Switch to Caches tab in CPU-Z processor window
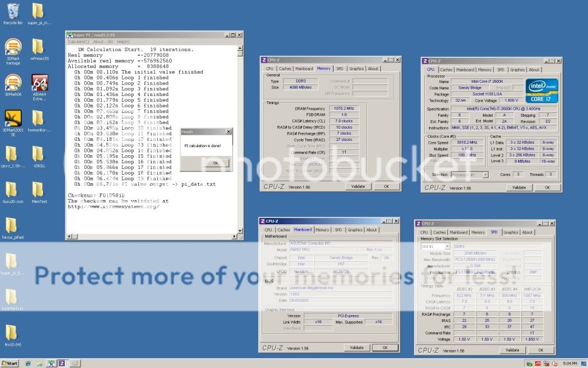The width and height of the screenshot is (588, 368). click(446, 70)
